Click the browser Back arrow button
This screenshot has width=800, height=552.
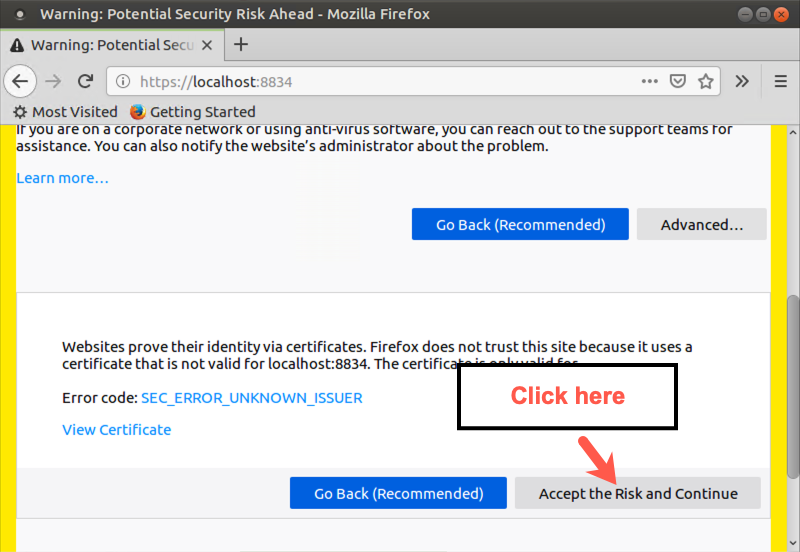21,81
